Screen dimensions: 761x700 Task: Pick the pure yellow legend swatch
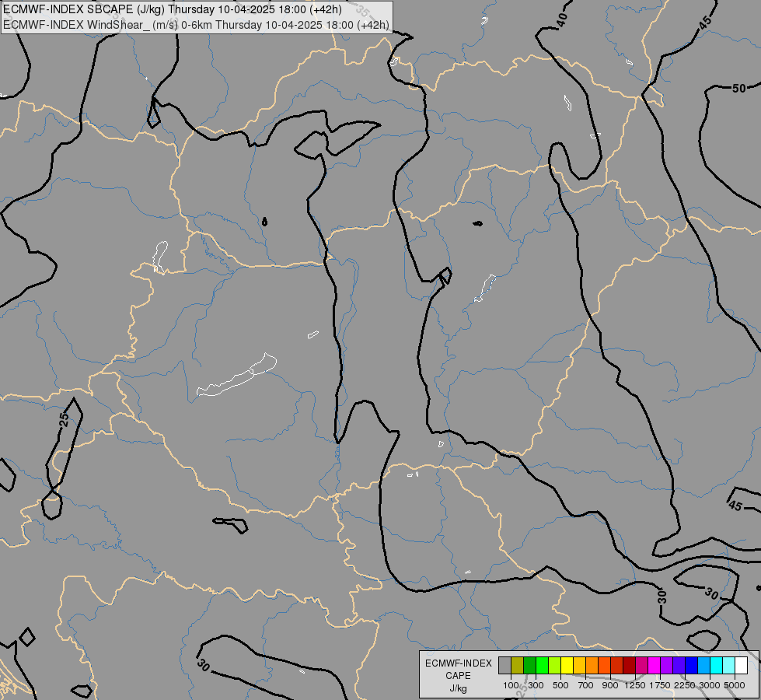pos(567,666)
